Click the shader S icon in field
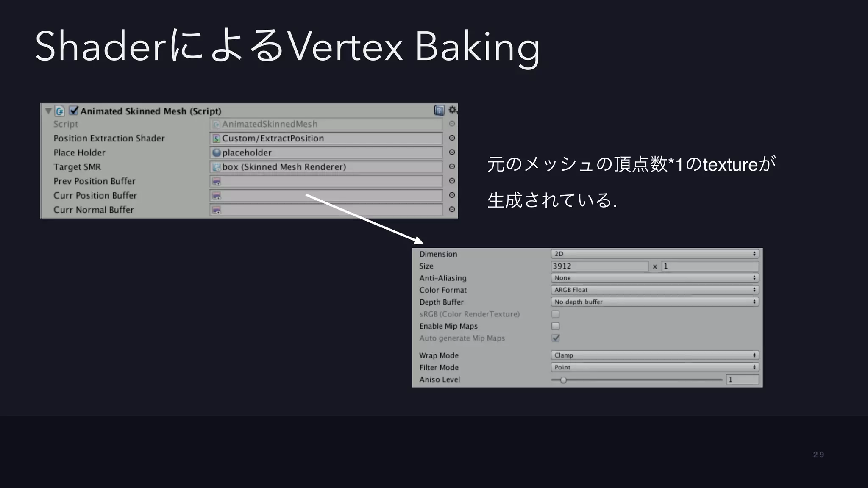 click(216, 139)
